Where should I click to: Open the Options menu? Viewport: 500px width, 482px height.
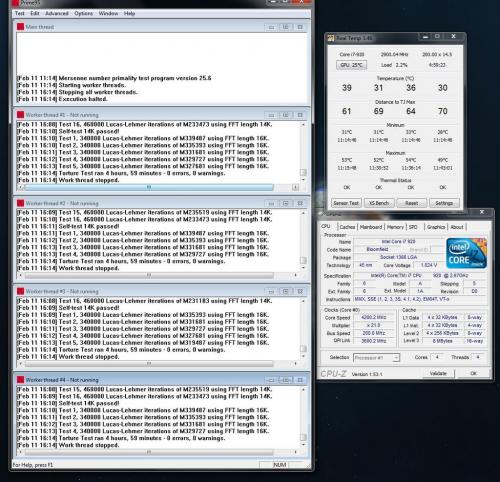[84, 13]
